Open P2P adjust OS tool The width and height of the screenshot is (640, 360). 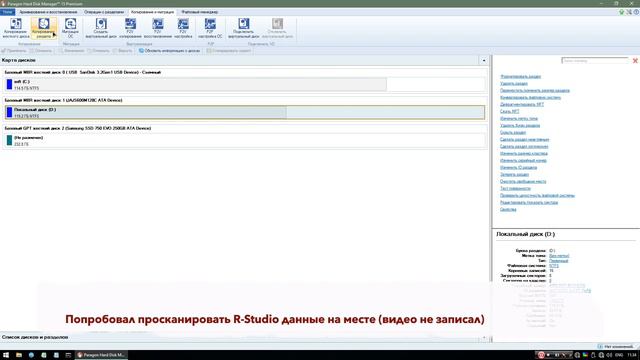[210, 28]
